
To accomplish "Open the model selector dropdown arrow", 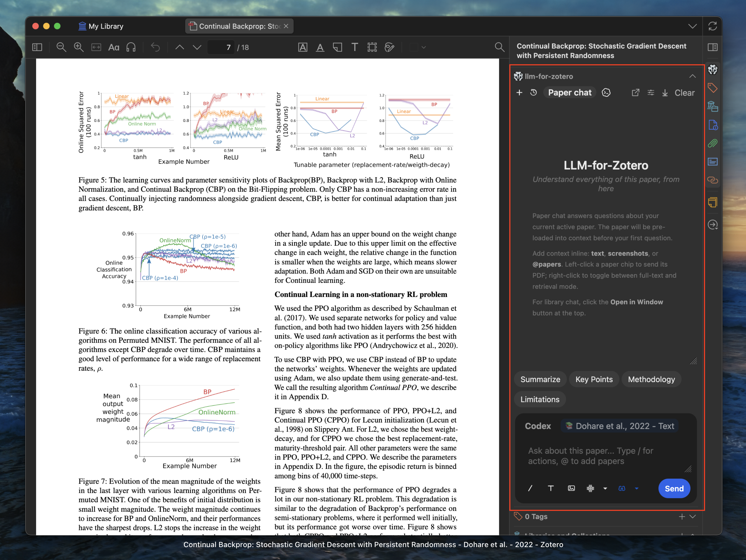I will click(605, 488).
